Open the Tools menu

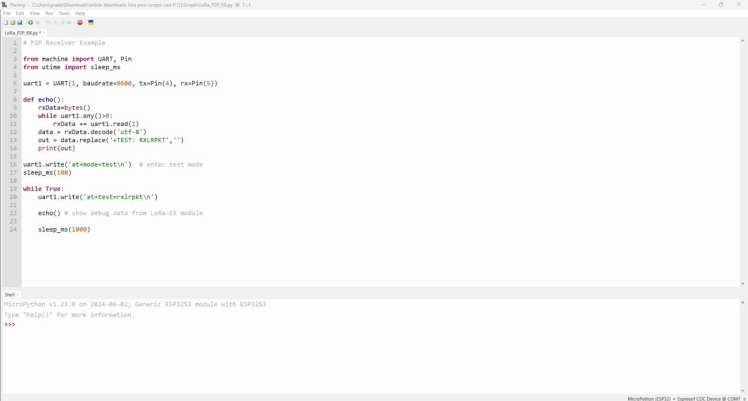(x=64, y=13)
